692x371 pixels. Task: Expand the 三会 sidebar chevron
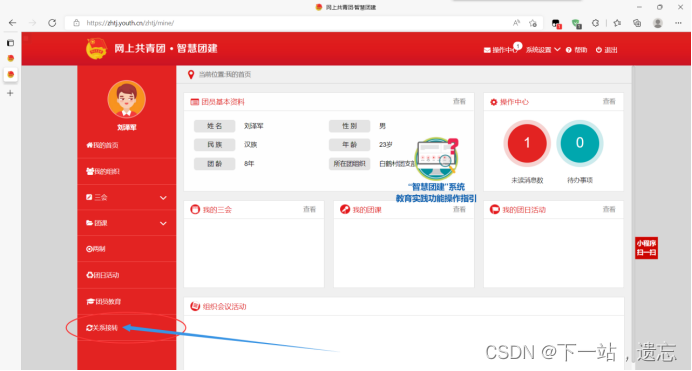(x=163, y=198)
